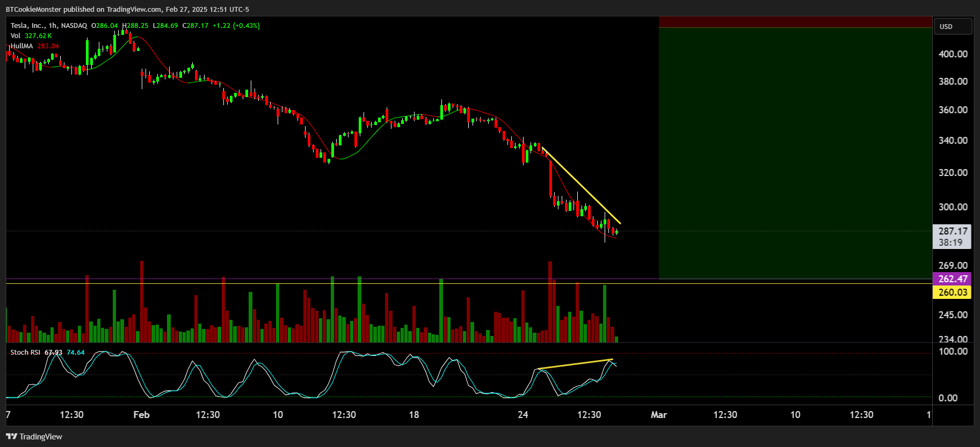Click the TradingView logo

34,437
